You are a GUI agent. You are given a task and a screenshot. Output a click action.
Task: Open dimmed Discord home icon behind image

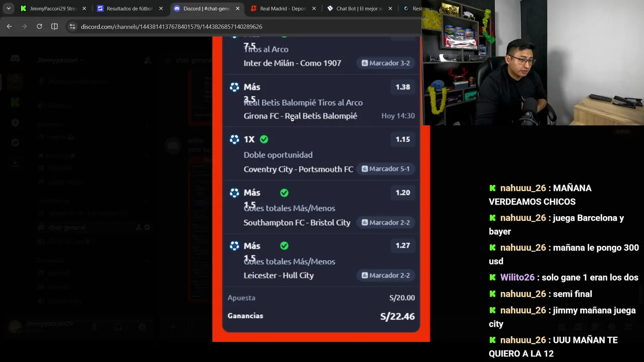click(15, 59)
